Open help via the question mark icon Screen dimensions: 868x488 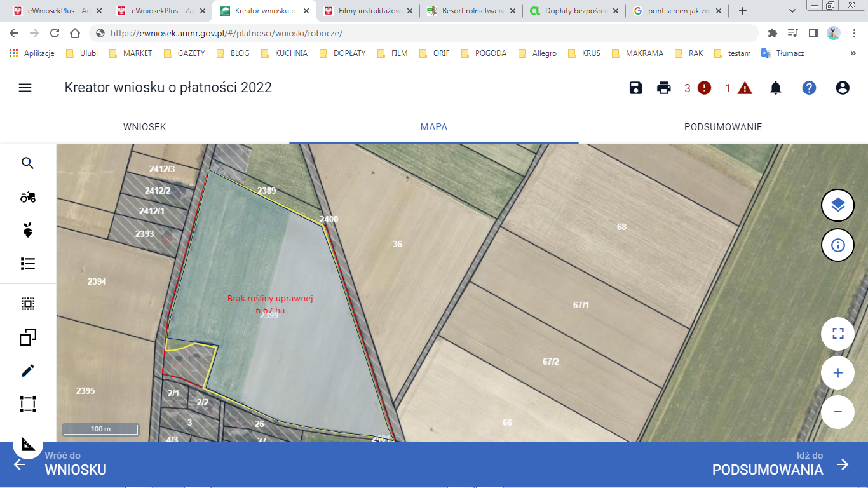(809, 88)
